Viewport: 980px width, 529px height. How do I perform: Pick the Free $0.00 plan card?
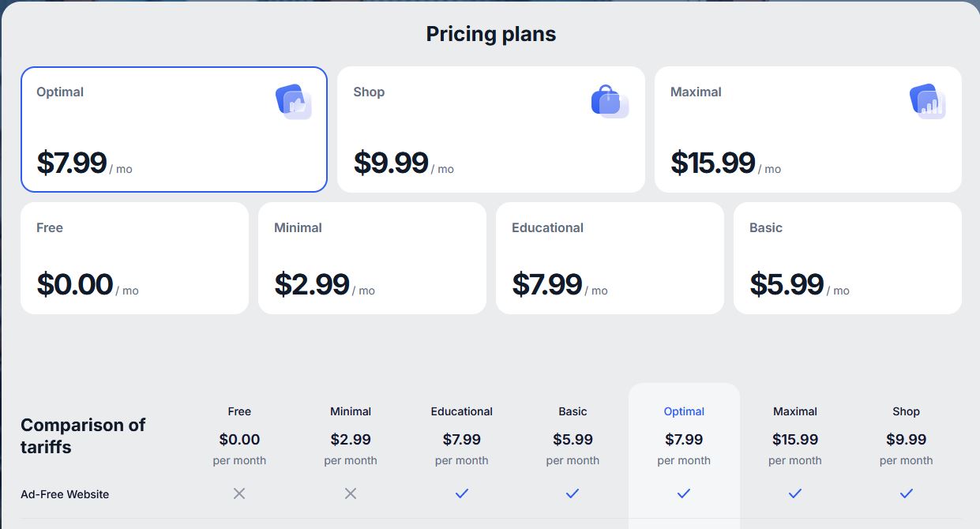pos(134,258)
